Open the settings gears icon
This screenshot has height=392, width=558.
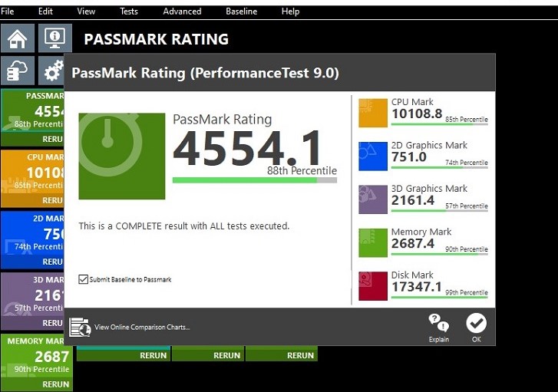click(x=51, y=71)
